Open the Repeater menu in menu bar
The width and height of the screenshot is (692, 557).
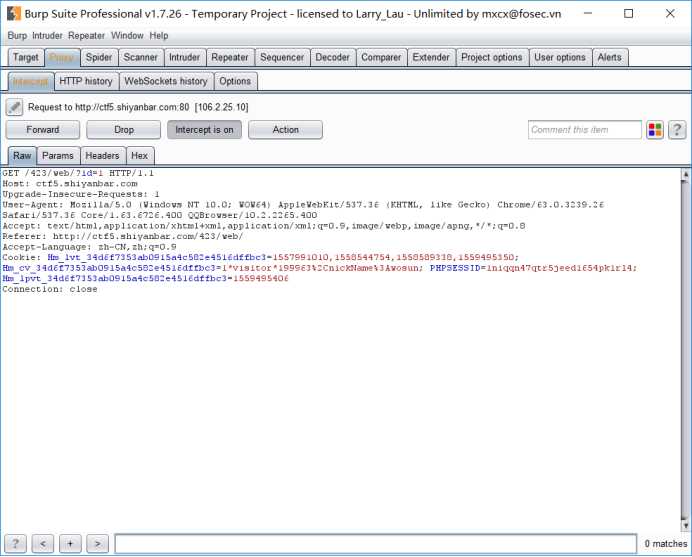86,36
